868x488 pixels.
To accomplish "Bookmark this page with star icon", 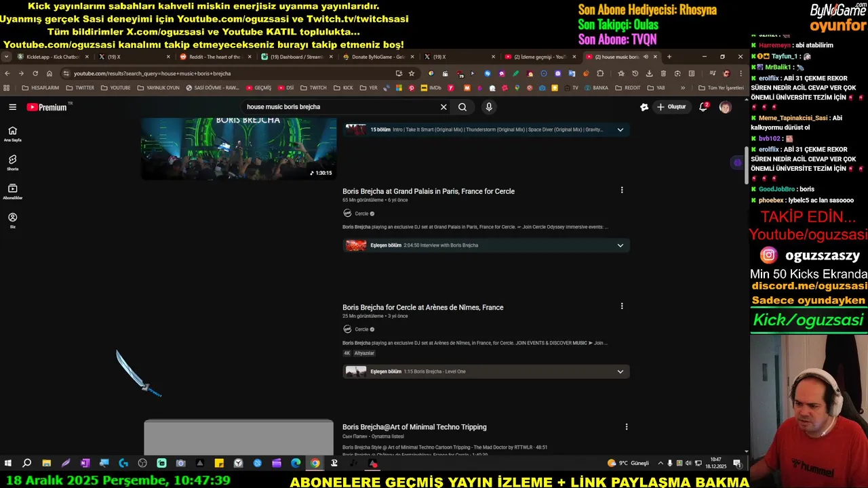I will (x=412, y=73).
